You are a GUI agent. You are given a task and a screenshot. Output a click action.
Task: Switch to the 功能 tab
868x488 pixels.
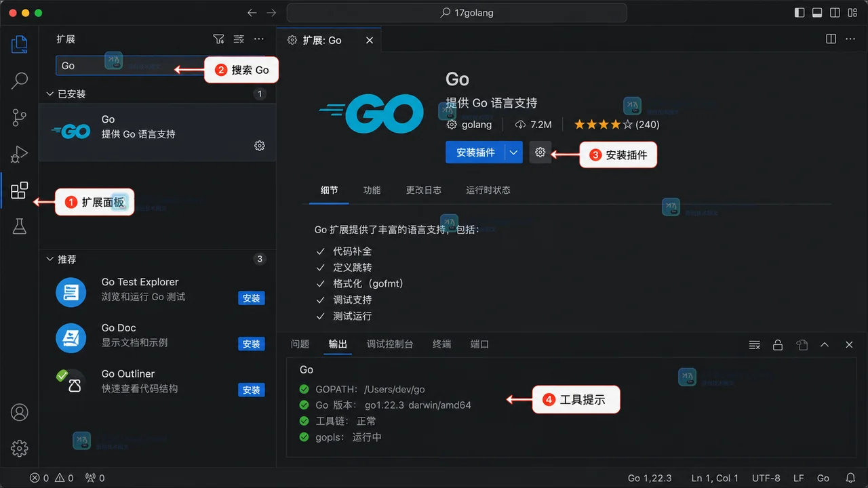(372, 190)
